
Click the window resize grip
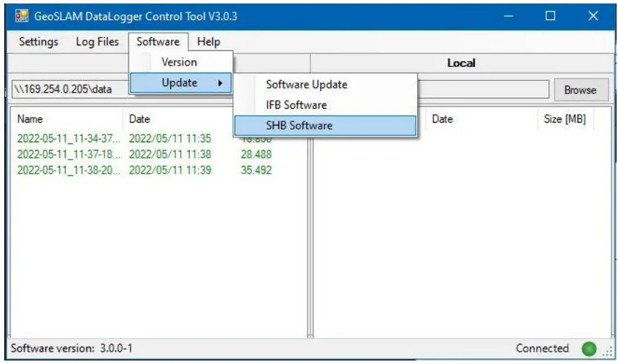[609, 351]
